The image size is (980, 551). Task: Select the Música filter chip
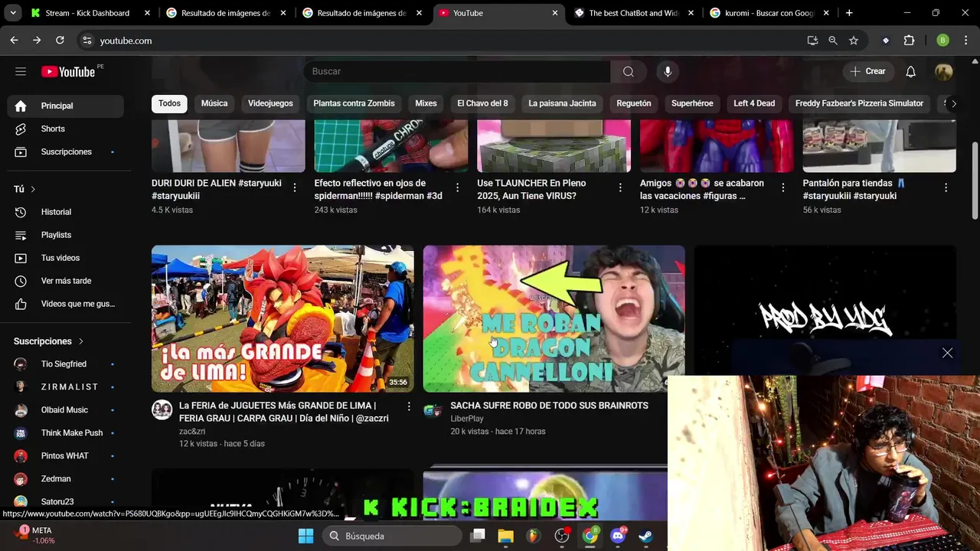point(214,103)
